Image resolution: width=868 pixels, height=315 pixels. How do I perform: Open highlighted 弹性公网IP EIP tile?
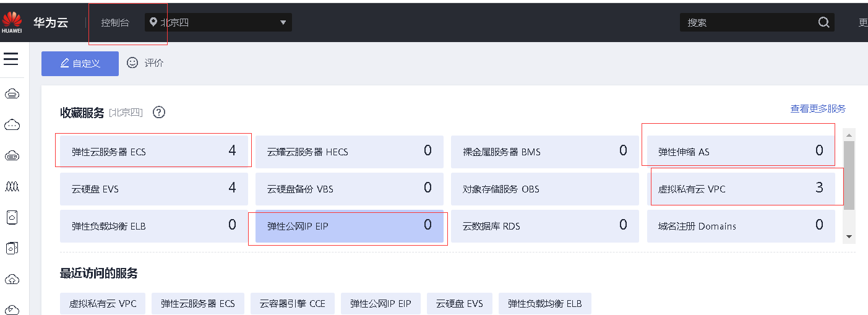click(x=349, y=227)
